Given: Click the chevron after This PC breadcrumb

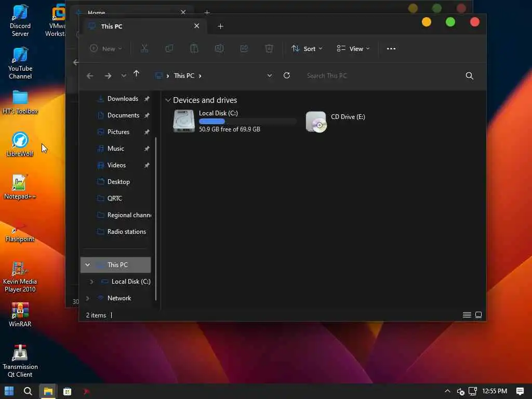Looking at the screenshot, I should [x=200, y=76].
